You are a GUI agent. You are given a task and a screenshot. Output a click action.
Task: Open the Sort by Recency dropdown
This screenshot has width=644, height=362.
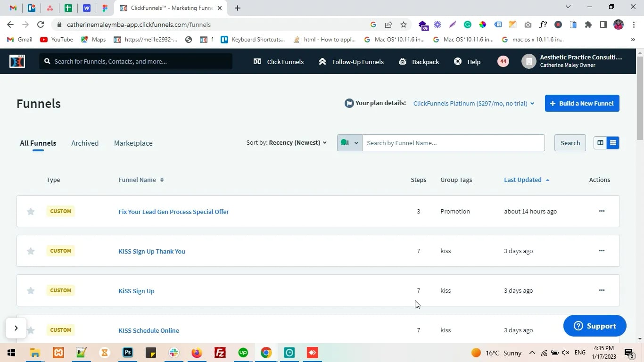pyautogui.click(x=287, y=143)
